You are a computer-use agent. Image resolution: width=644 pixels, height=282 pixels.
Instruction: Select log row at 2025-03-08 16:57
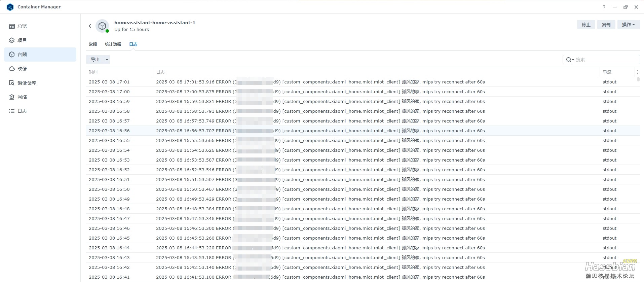[x=363, y=121]
